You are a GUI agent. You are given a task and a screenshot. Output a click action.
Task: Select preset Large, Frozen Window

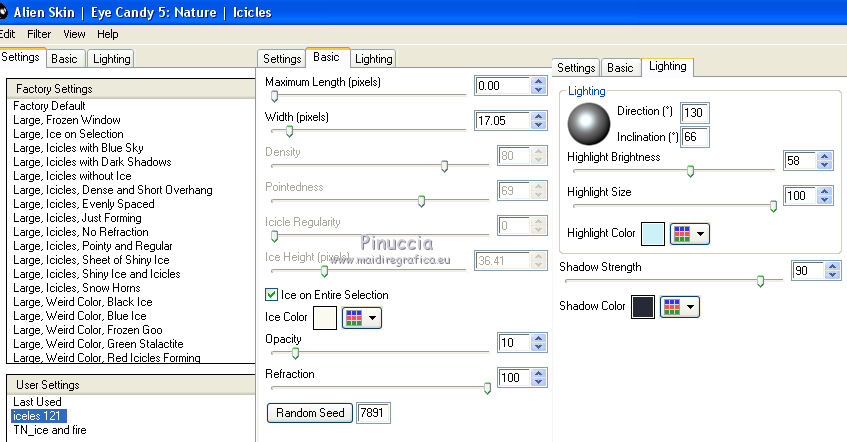pos(67,120)
